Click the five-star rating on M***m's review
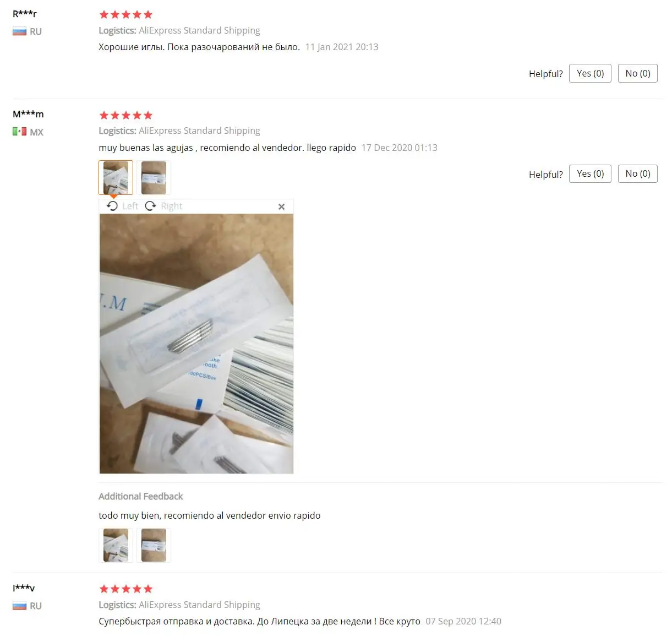This screenshot has width=672, height=636. [x=126, y=115]
